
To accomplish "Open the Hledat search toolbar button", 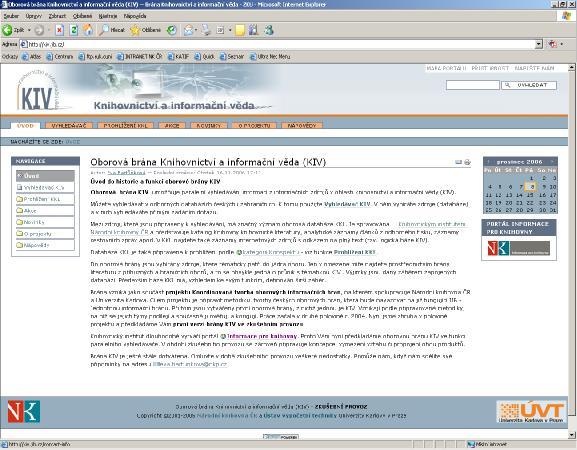I will [112, 30].
